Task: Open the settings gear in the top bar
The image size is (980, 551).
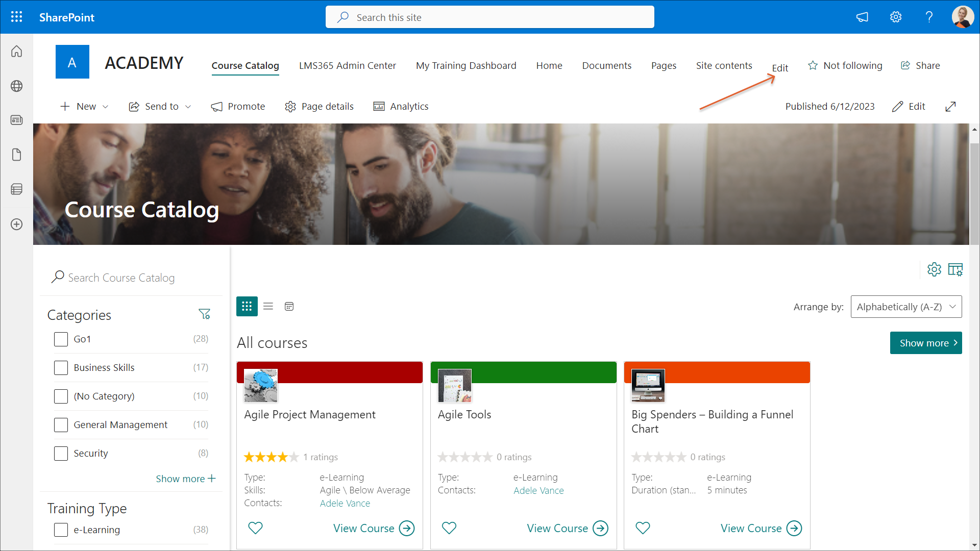Action: click(x=896, y=17)
